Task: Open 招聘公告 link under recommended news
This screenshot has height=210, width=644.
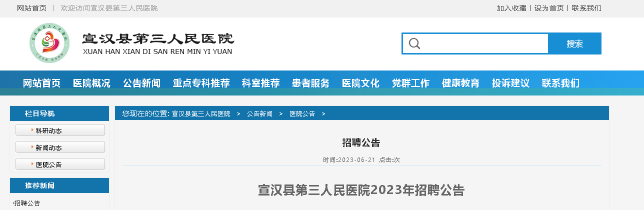Action: pyautogui.click(x=27, y=203)
